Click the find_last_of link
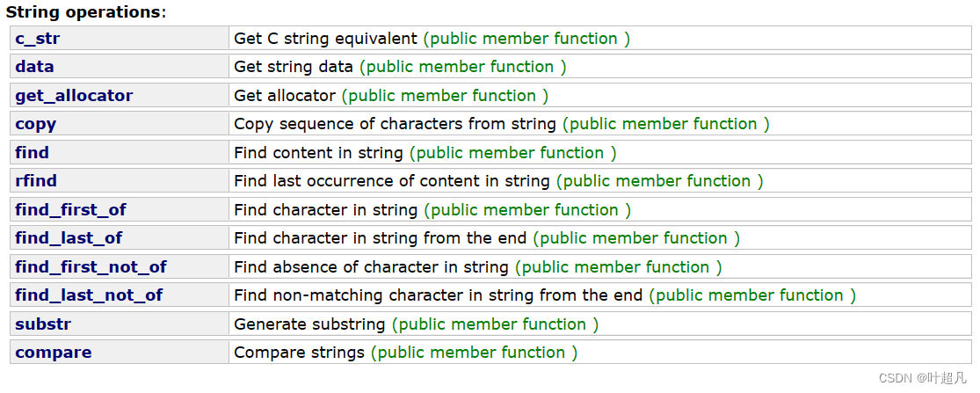The width and height of the screenshot is (980, 393). pos(69,238)
